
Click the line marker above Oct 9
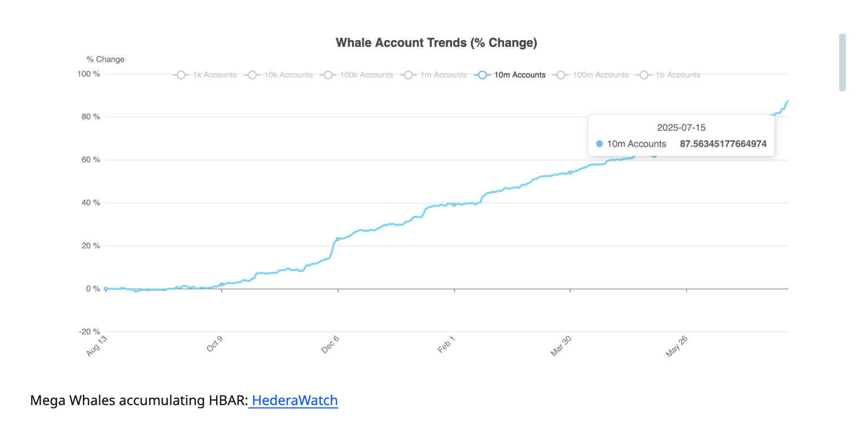click(222, 284)
